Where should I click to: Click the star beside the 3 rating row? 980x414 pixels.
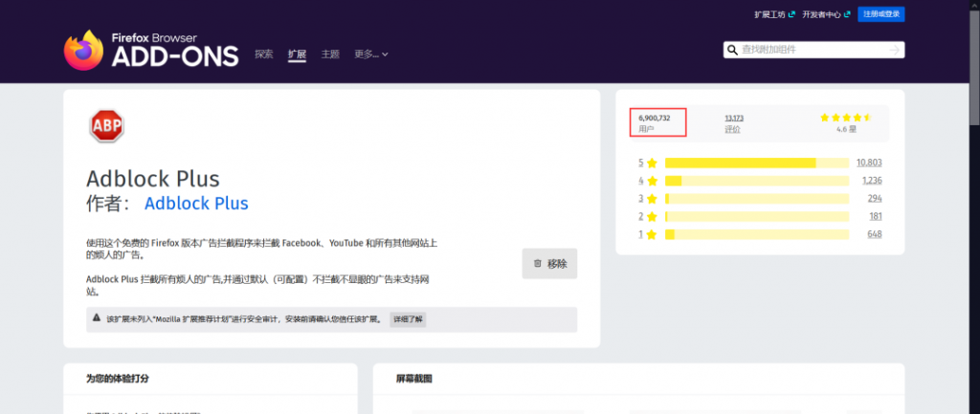[x=652, y=199]
